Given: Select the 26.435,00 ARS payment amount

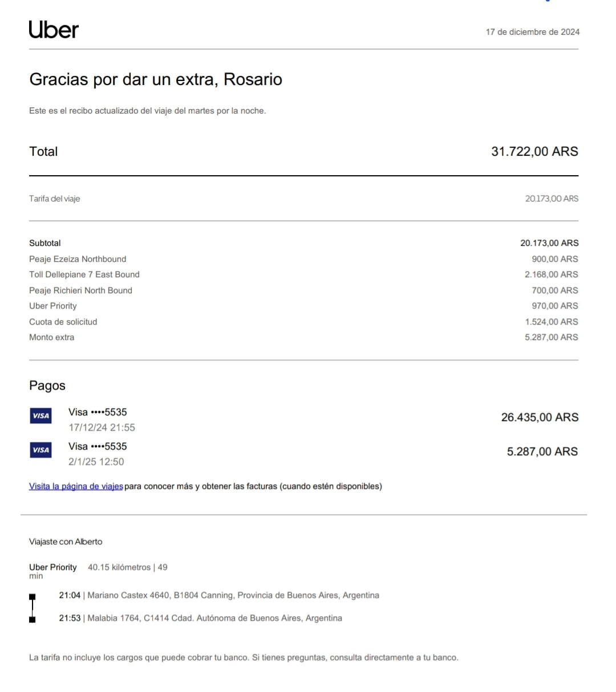Looking at the screenshot, I should click(x=540, y=418).
